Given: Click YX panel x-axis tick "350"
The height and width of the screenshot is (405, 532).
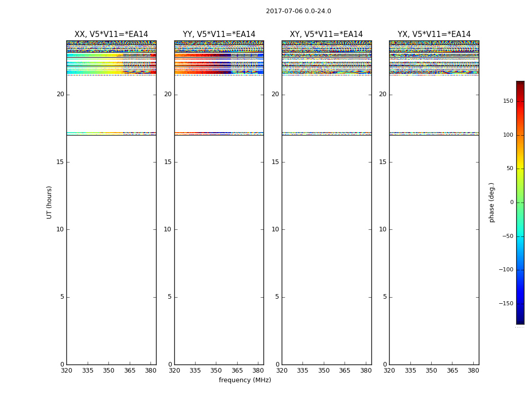Looking at the screenshot, I should tap(431, 371).
